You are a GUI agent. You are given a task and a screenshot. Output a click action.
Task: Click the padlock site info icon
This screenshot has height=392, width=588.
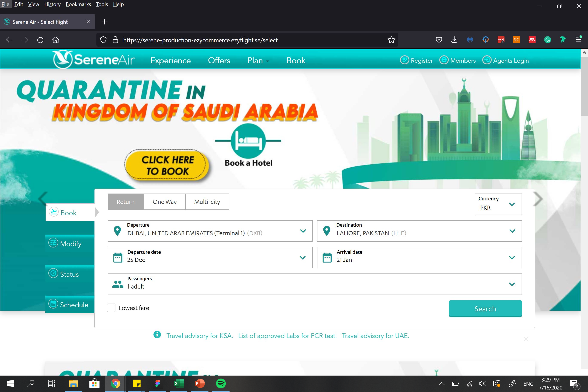click(115, 40)
